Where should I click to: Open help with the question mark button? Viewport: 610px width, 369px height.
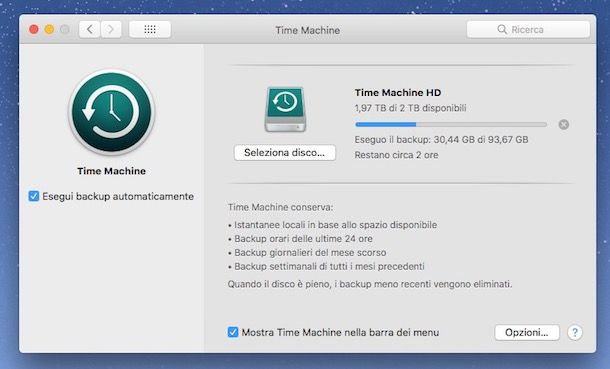tap(575, 332)
